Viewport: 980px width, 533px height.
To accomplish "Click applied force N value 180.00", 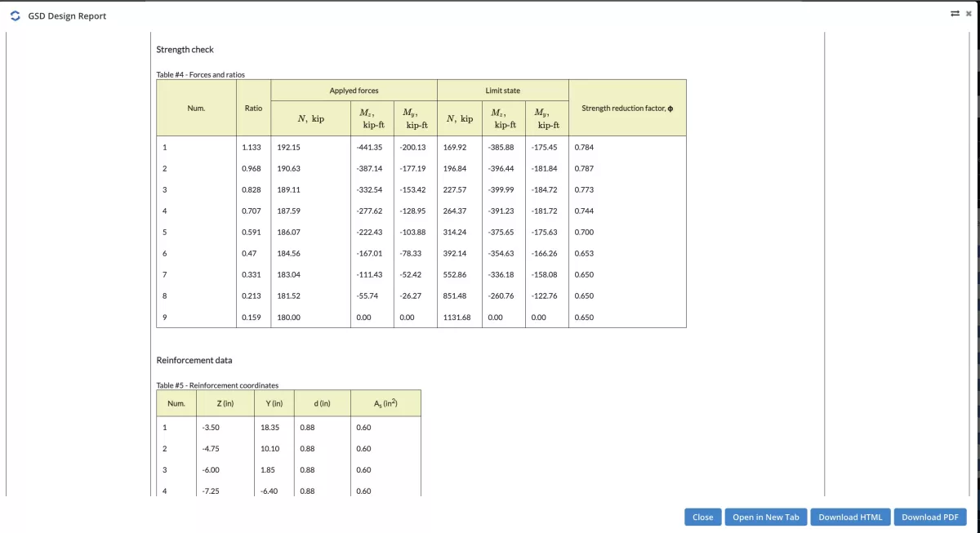I will pos(288,317).
